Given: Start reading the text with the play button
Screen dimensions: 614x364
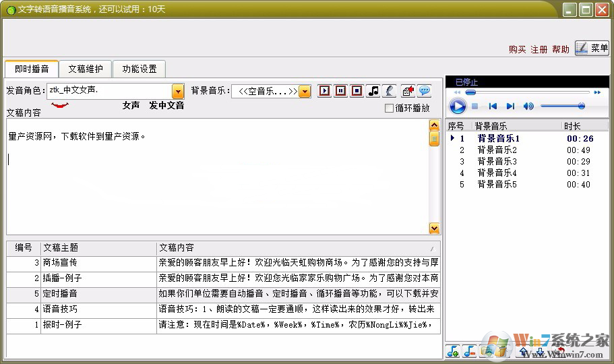Looking at the screenshot, I should 324,91.
